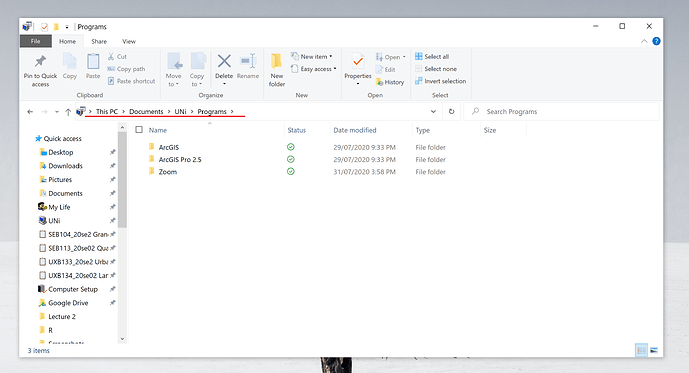Switch to Details view layout icon
689x373 pixels.
[642, 350]
